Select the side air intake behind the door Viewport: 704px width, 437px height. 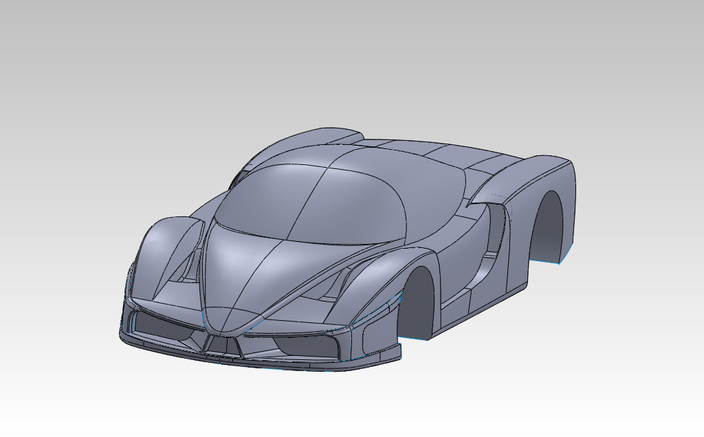click(x=495, y=229)
